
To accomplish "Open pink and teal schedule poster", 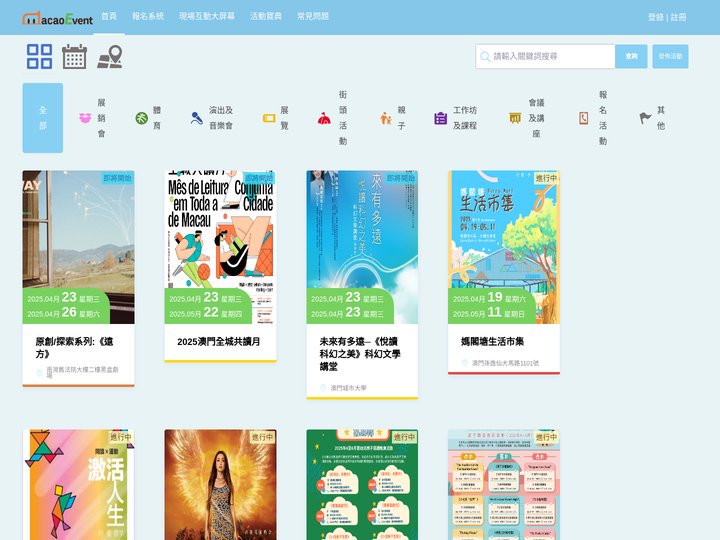I will point(504,484).
